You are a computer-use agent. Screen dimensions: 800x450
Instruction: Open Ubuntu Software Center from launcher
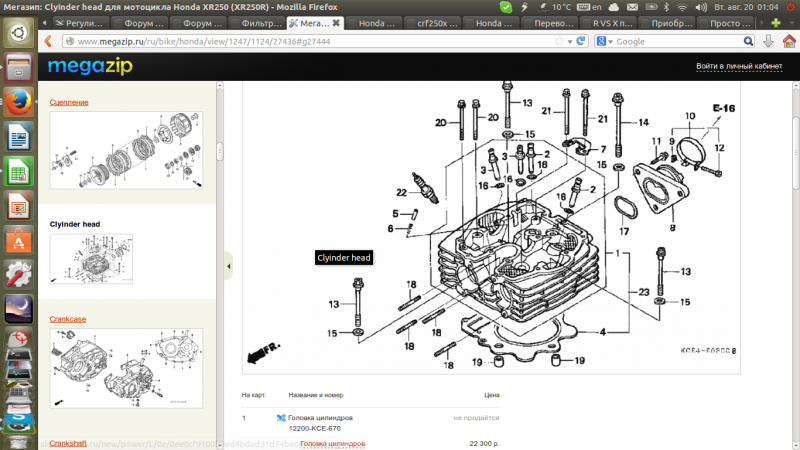tap(18, 240)
